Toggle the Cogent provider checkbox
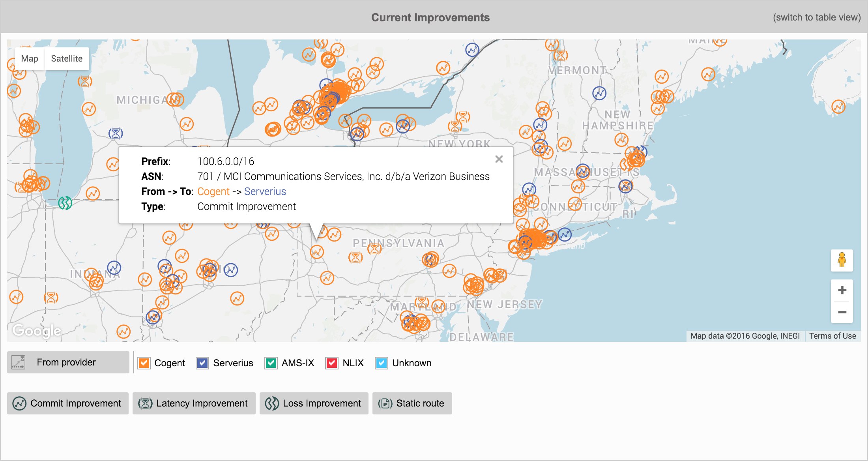This screenshot has height=461, width=868. tap(144, 363)
